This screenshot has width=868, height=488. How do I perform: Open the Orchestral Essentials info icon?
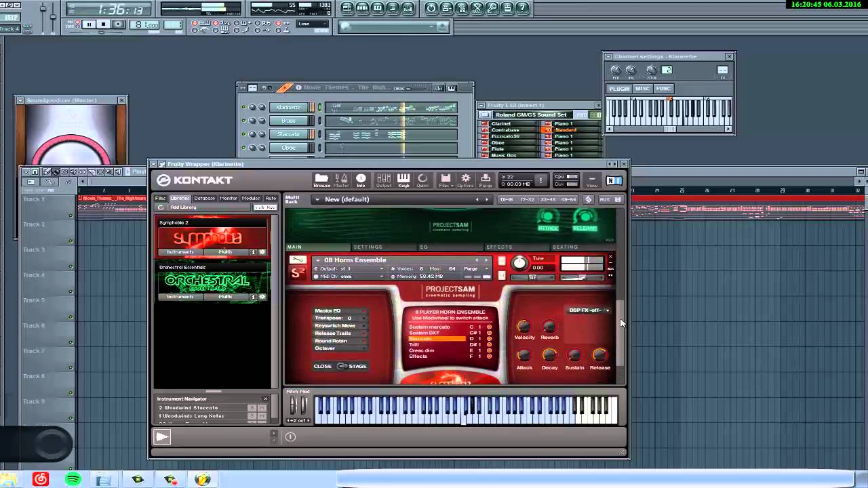coord(254,297)
